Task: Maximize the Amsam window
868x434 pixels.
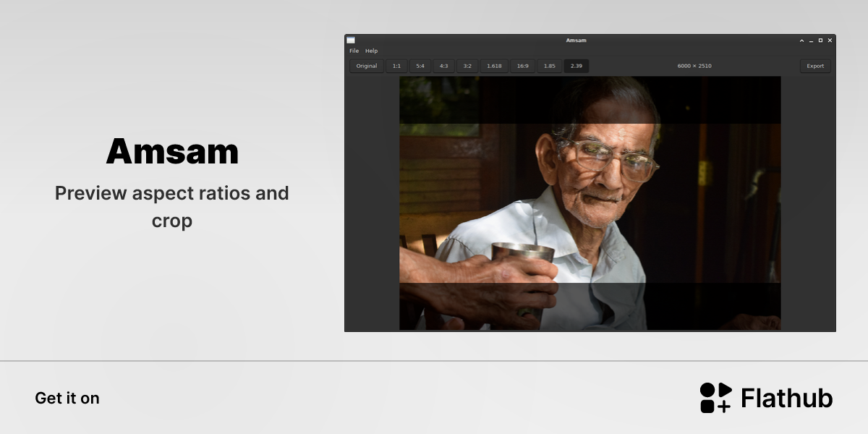Action: click(820, 41)
